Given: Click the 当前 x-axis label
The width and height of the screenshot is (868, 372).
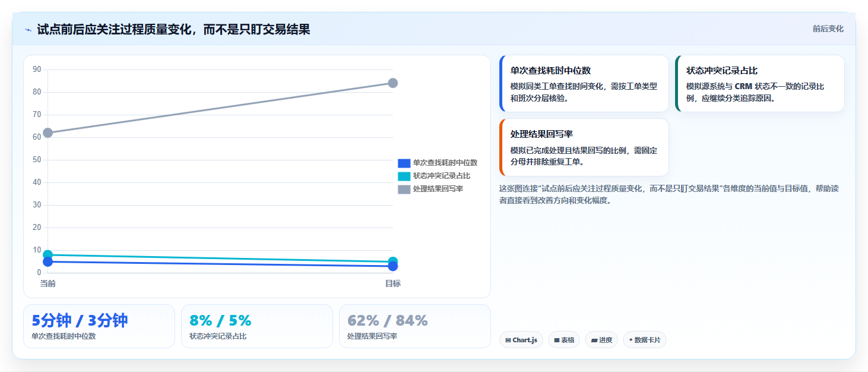Looking at the screenshot, I should [48, 283].
